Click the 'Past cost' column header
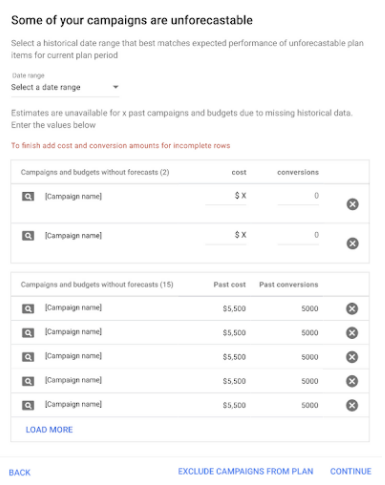Image resolution: width=385 pixels, height=485 pixels. click(x=229, y=285)
